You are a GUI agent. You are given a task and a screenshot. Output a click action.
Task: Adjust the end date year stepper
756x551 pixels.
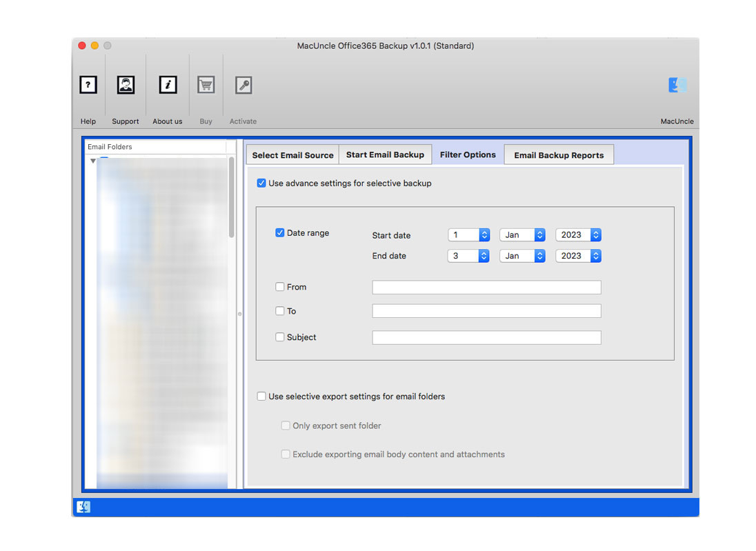596,256
